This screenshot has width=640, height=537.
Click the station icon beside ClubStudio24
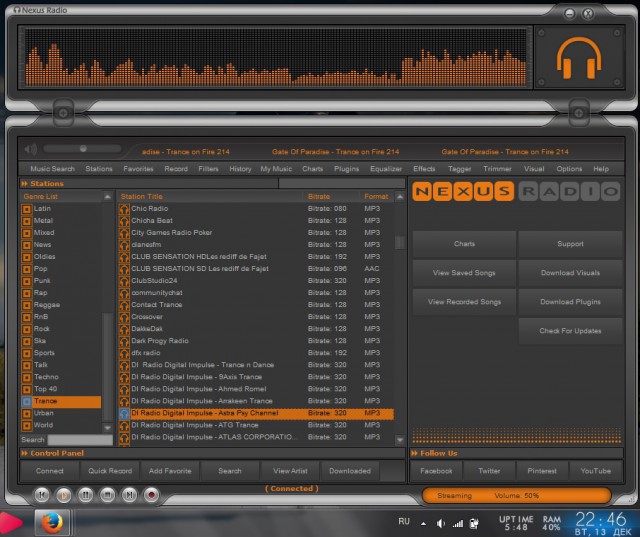(124, 281)
